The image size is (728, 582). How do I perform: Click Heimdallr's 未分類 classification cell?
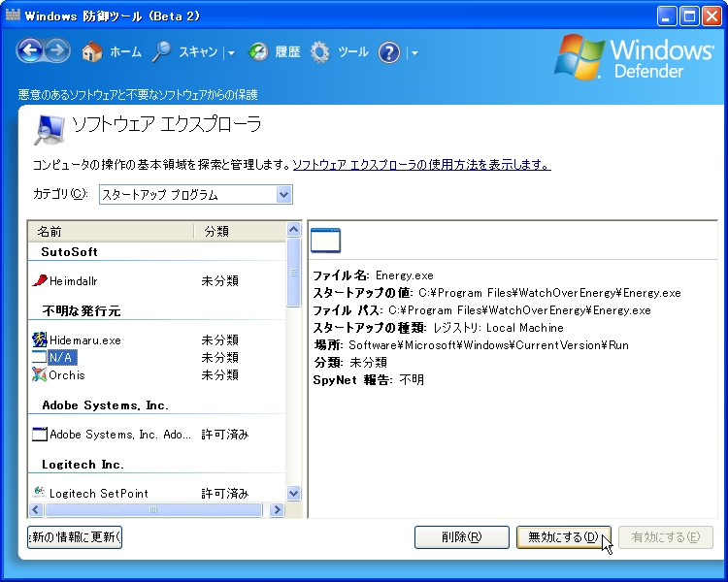tap(220, 280)
